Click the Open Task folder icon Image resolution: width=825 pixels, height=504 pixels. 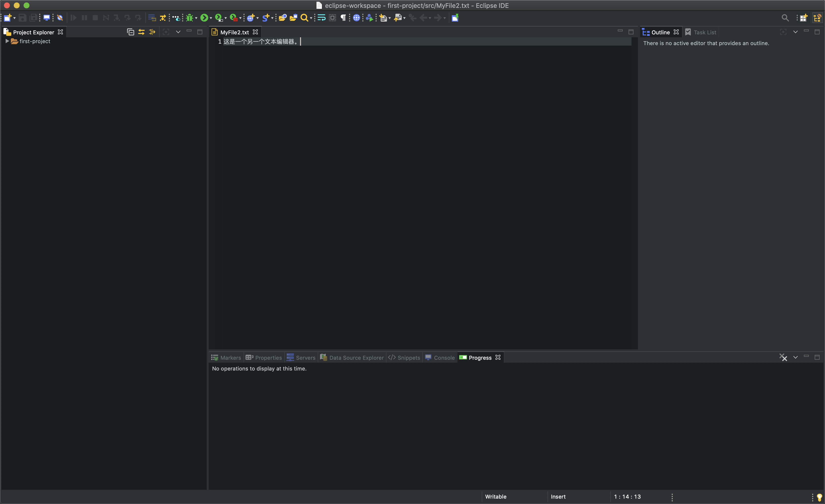(293, 18)
